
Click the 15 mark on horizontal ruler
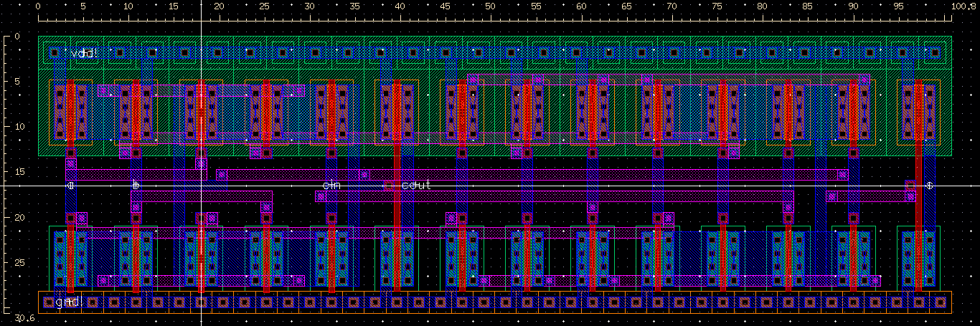(173, 6)
